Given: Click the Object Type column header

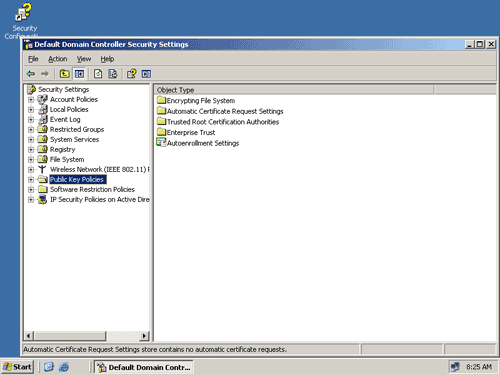Looking at the screenshot, I should [x=294, y=90].
